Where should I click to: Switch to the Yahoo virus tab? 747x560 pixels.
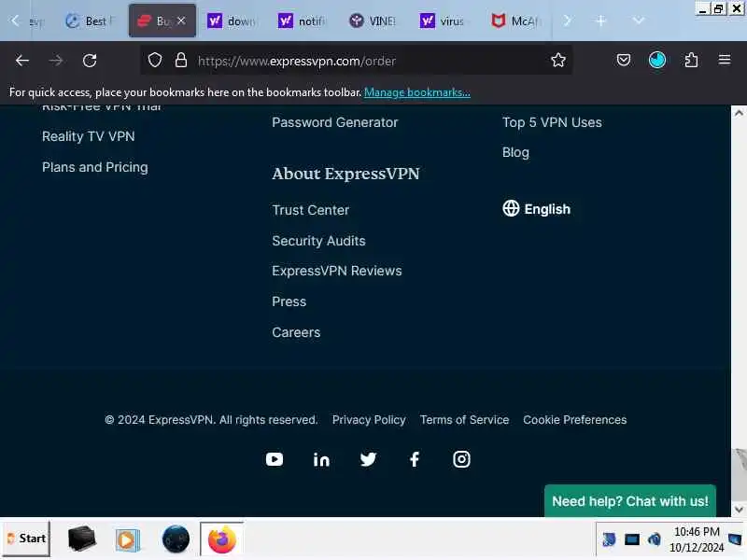(x=445, y=21)
